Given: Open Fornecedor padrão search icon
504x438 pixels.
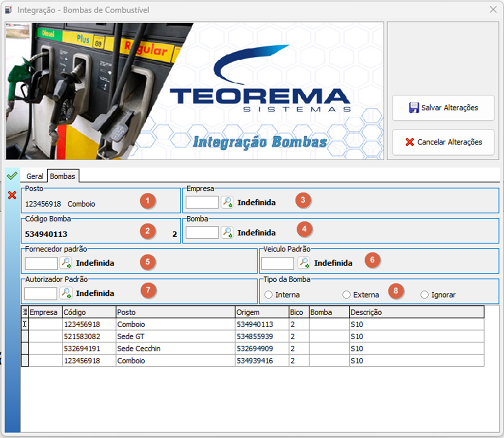Looking at the screenshot, I should (x=66, y=263).
